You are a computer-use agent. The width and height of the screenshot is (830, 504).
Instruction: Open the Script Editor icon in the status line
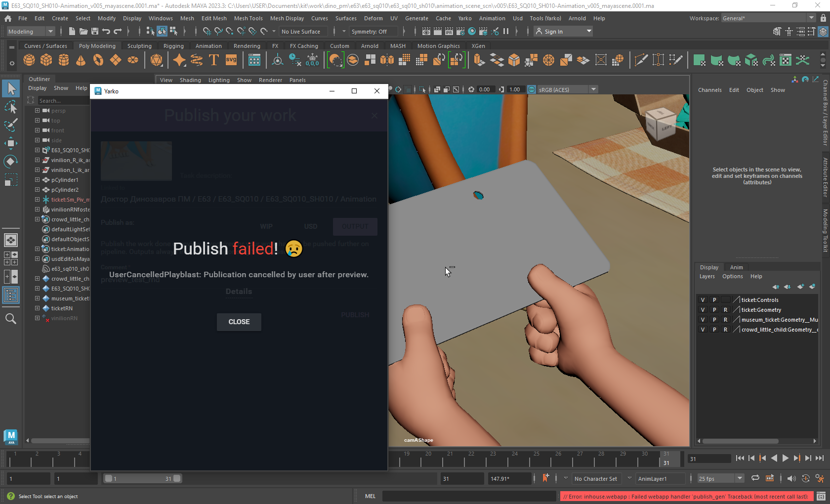[821, 497]
